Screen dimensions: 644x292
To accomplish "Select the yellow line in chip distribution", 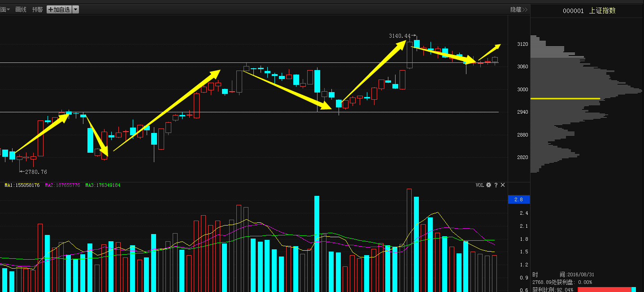I will (565, 98).
